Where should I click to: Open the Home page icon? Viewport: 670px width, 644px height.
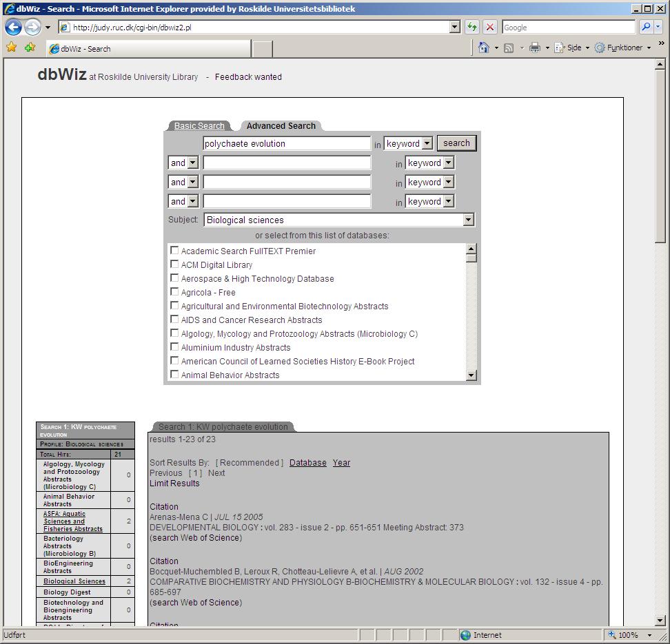484,48
